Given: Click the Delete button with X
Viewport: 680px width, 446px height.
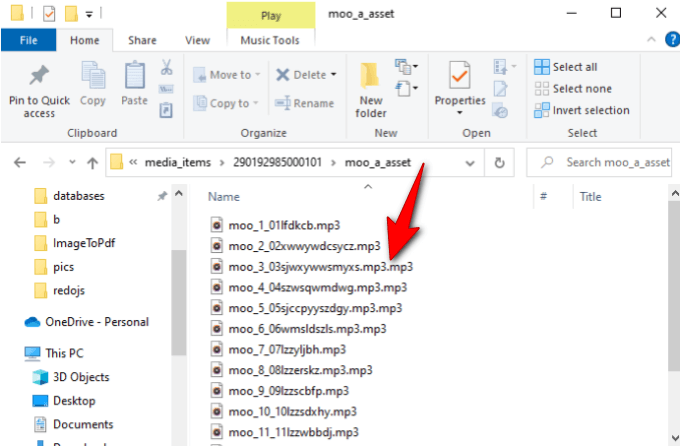Looking at the screenshot, I should click(x=301, y=75).
